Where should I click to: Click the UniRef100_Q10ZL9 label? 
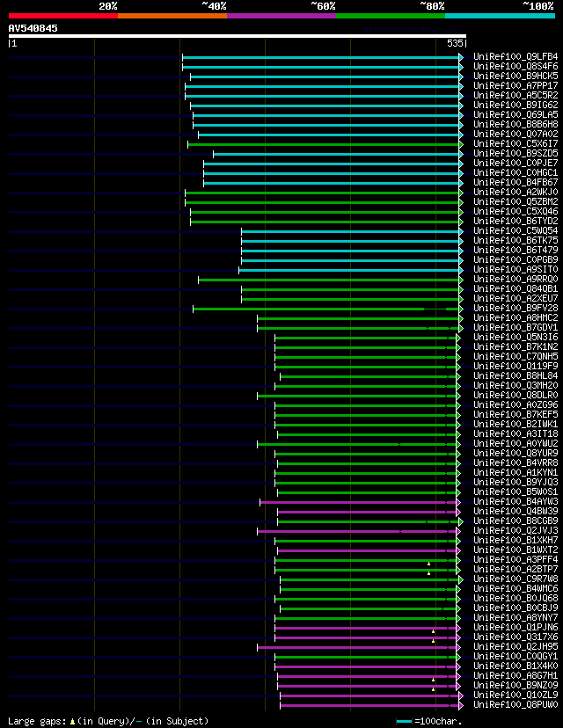pyautogui.click(x=515, y=695)
